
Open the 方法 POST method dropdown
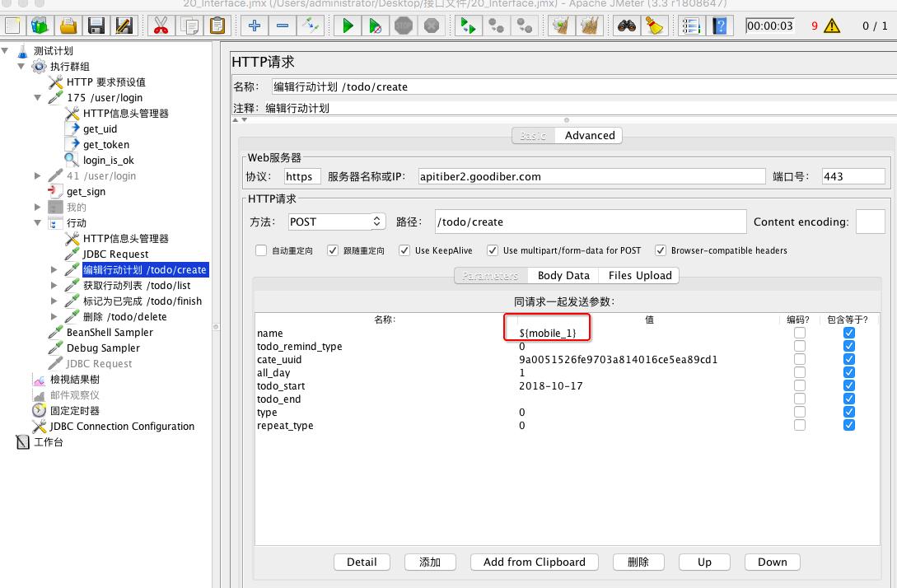pyautogui.click(x=336, y=222)
